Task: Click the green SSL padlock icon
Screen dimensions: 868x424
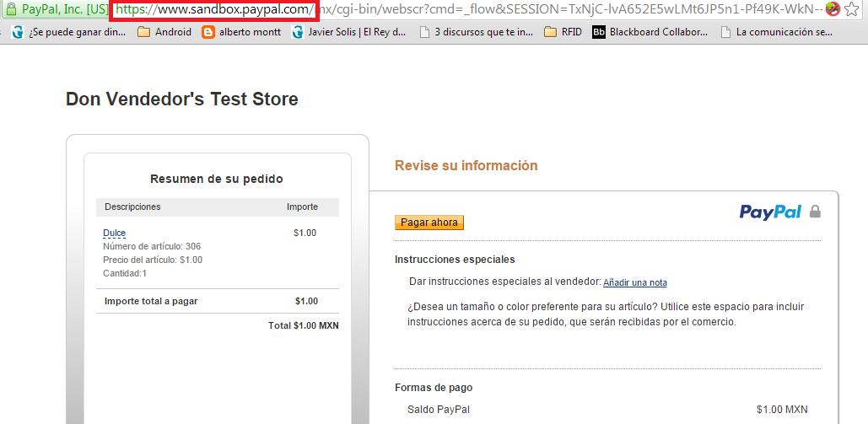Action: (10, 9)
